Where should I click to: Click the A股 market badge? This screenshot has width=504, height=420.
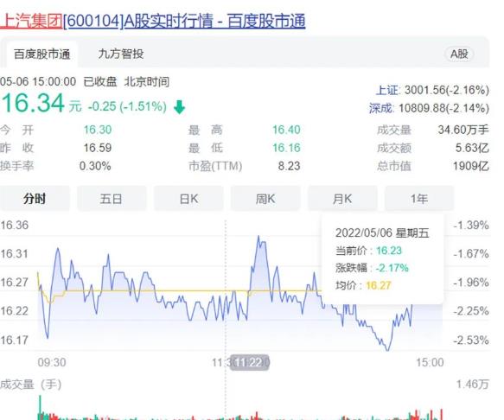pos(459,54)
